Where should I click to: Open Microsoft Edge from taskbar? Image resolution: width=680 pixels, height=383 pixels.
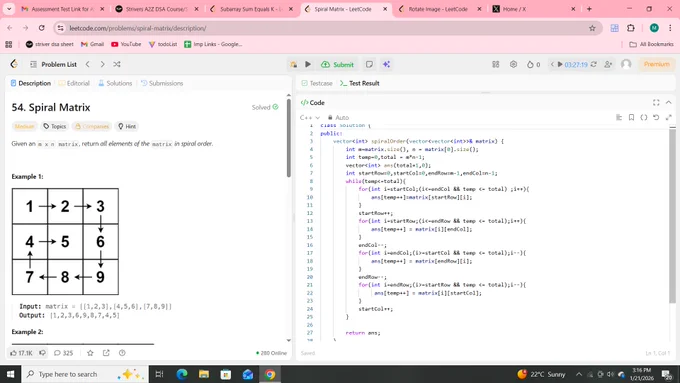pos(182,374)
